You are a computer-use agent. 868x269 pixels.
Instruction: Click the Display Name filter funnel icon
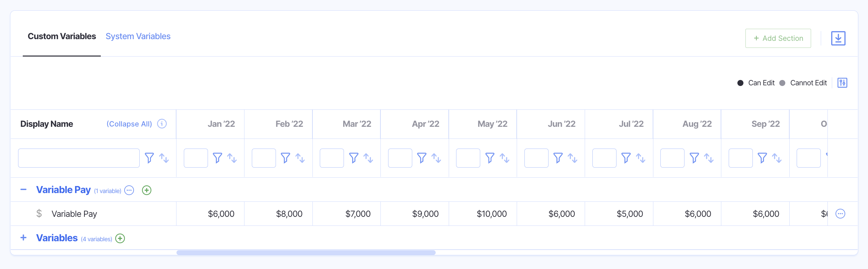(149, 158)
